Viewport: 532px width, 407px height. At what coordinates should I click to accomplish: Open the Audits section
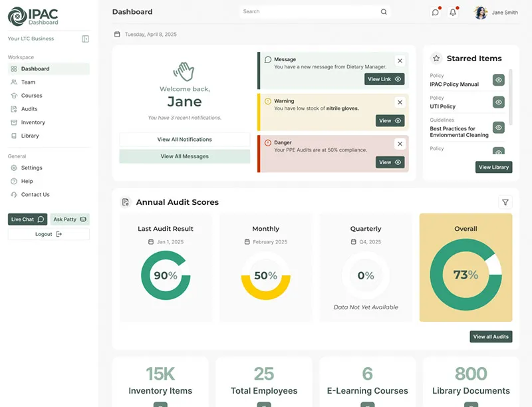coord(49,109)
